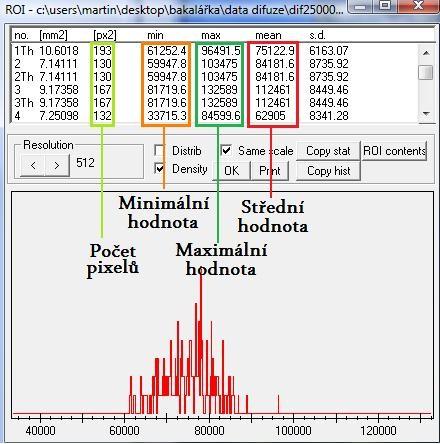Copy statistics with Copy stat button
Image resolution: width=440 pixels, height=444 pixels.
point(328,151)
